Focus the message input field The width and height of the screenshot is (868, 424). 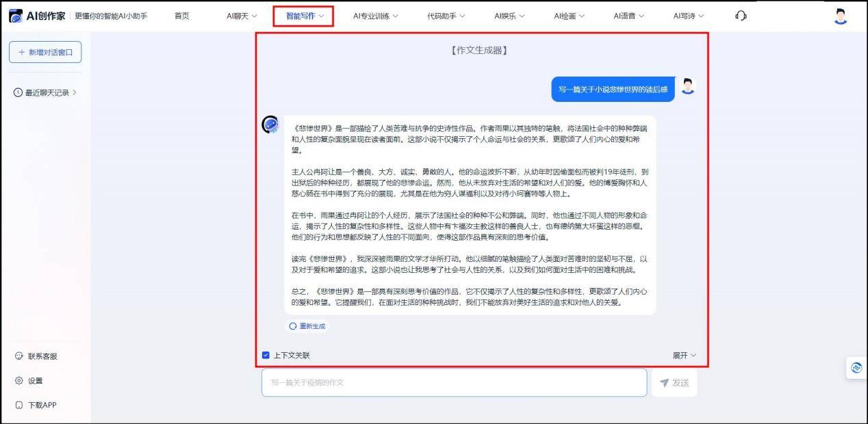click(454, 383)
